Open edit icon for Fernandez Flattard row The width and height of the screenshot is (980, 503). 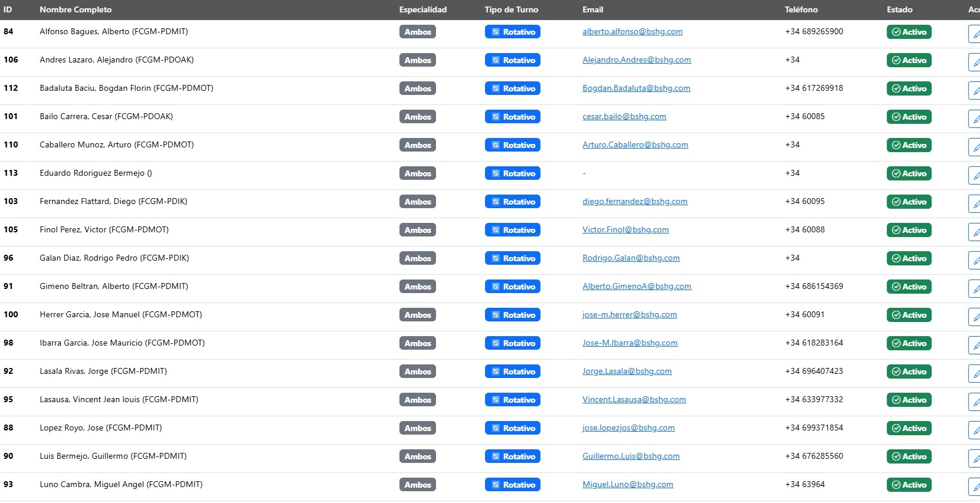coord(975,204)
